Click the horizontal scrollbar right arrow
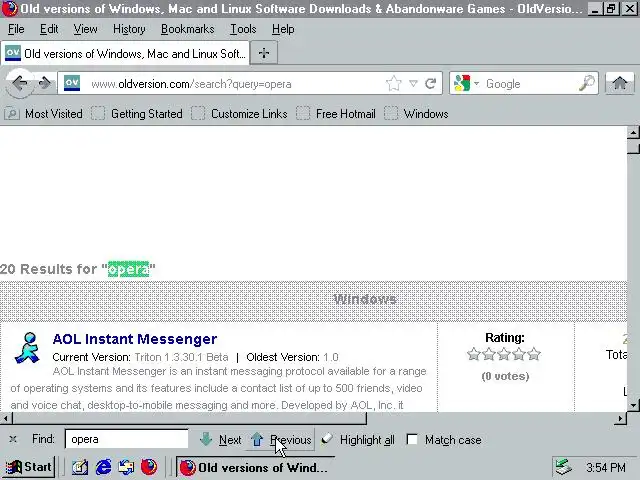 pos(620,418)
